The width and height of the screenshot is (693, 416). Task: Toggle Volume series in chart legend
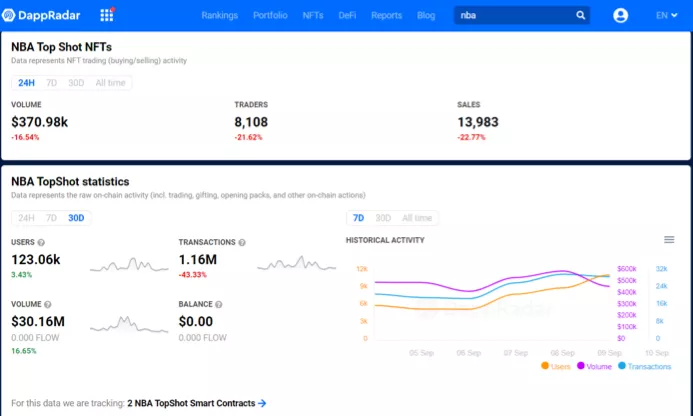(x=594, y=366)
